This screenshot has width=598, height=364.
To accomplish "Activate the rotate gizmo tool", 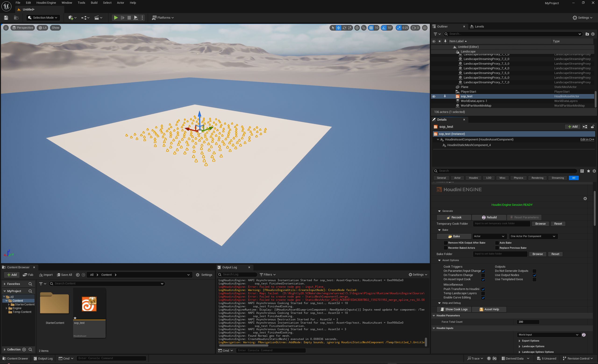I will [x=344, y=28].
